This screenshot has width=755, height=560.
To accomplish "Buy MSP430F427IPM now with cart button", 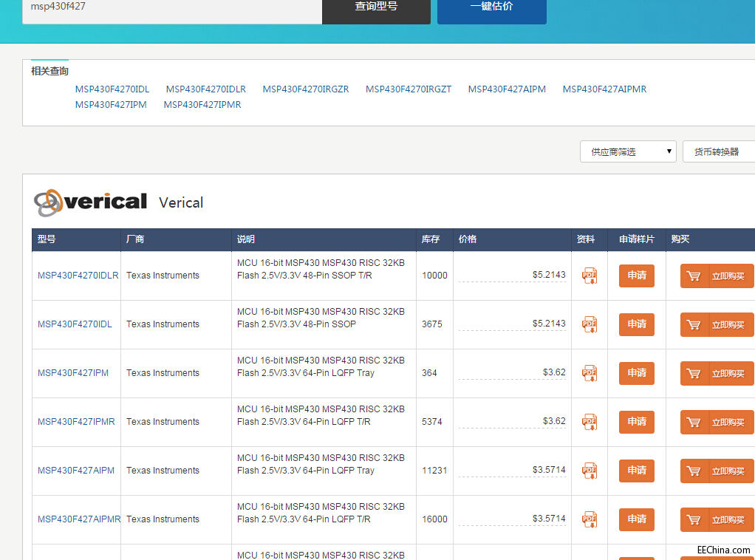I will [x=717, y=373].
